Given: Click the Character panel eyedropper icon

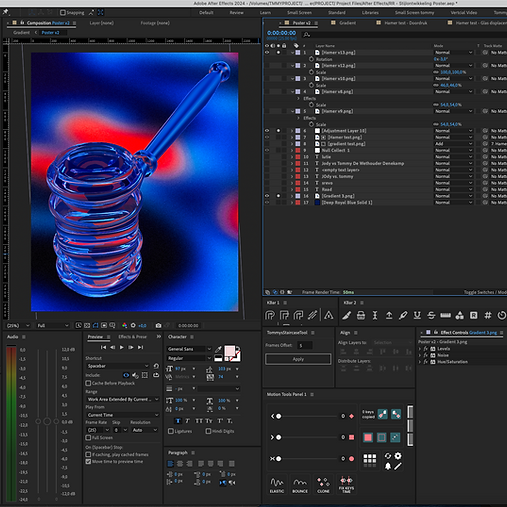Looking at the screenshot, I should tap(218, 349).
